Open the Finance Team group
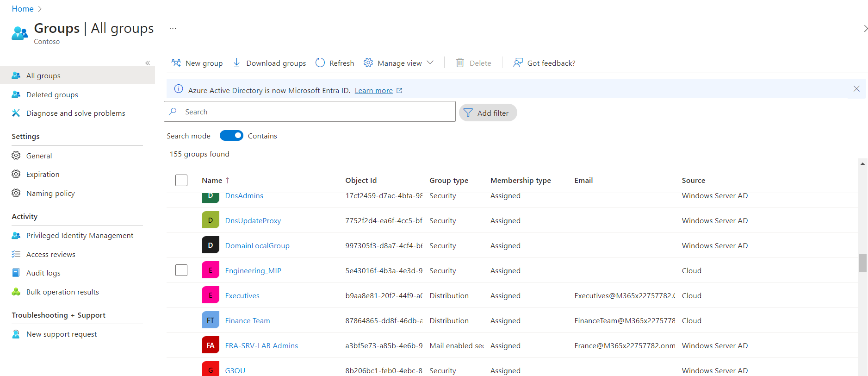This screenshot has height=376, width=868. [x=248, y=320]
